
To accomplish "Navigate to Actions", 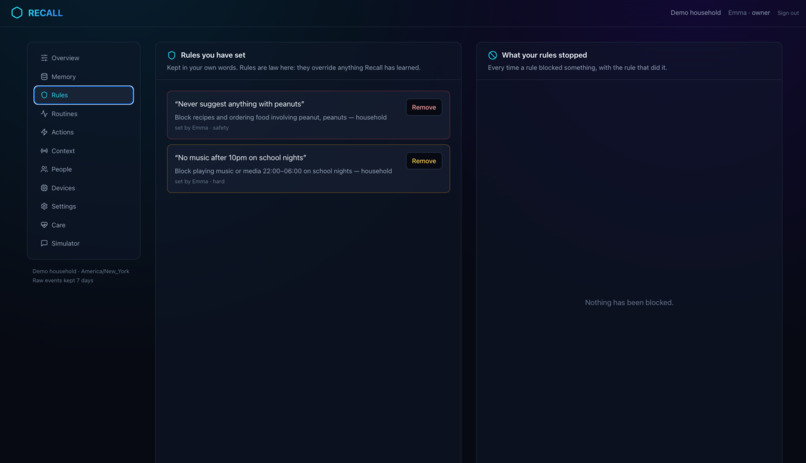I will (x=84, y=132).
